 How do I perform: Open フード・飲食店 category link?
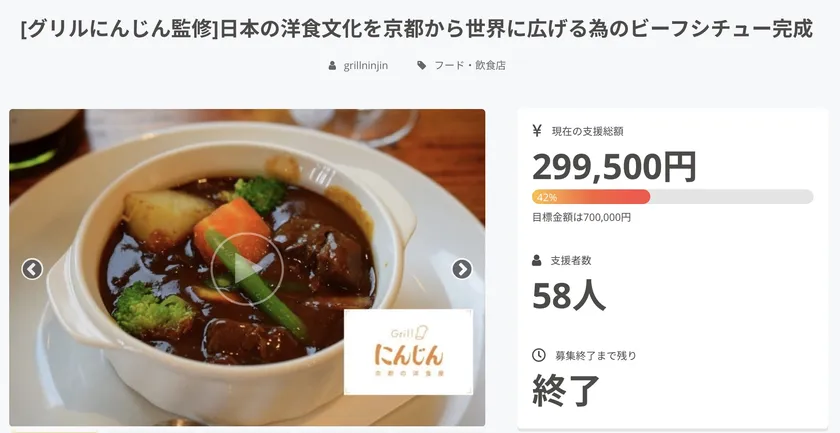tap(470, 65)
